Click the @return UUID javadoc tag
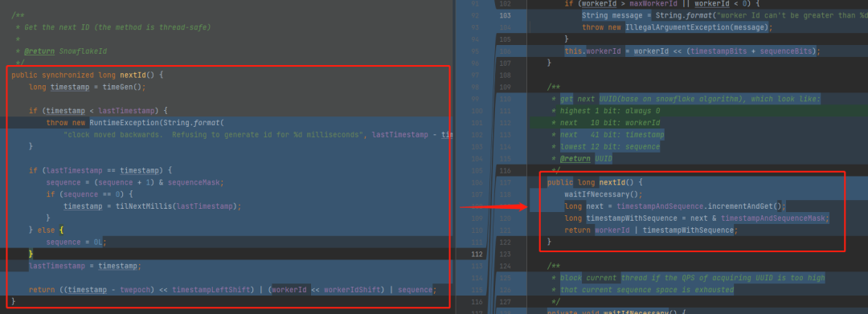Screen dimensions: 868x314 584,159
